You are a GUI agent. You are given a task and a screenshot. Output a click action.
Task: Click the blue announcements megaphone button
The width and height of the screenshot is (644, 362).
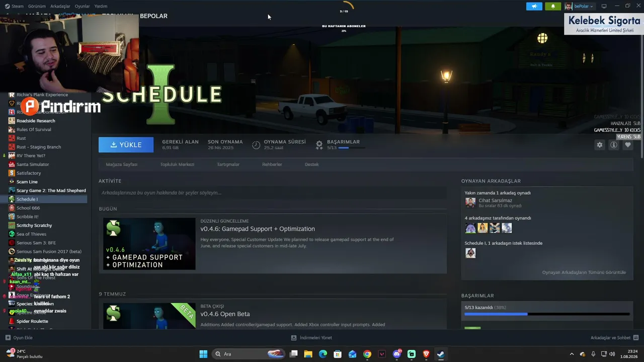[534, 6]
